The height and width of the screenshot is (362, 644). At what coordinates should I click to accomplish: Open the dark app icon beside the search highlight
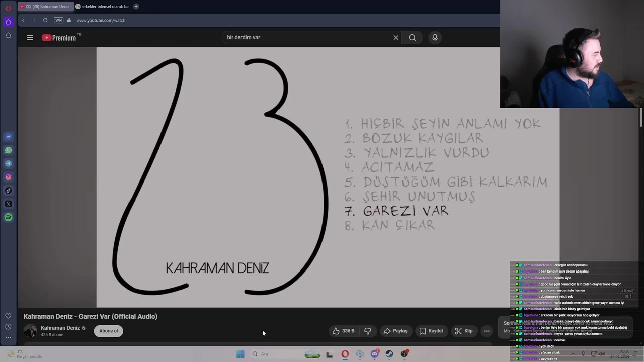click(330, 354)
